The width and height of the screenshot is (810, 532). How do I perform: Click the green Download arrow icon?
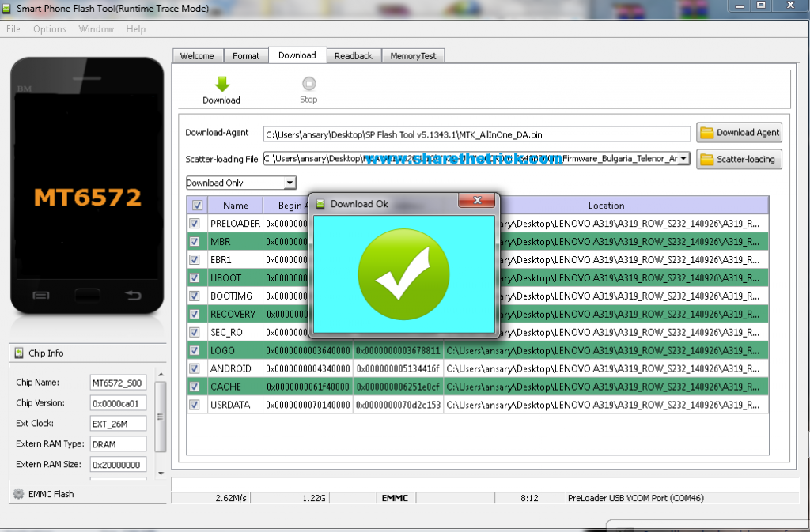point(221,84)
